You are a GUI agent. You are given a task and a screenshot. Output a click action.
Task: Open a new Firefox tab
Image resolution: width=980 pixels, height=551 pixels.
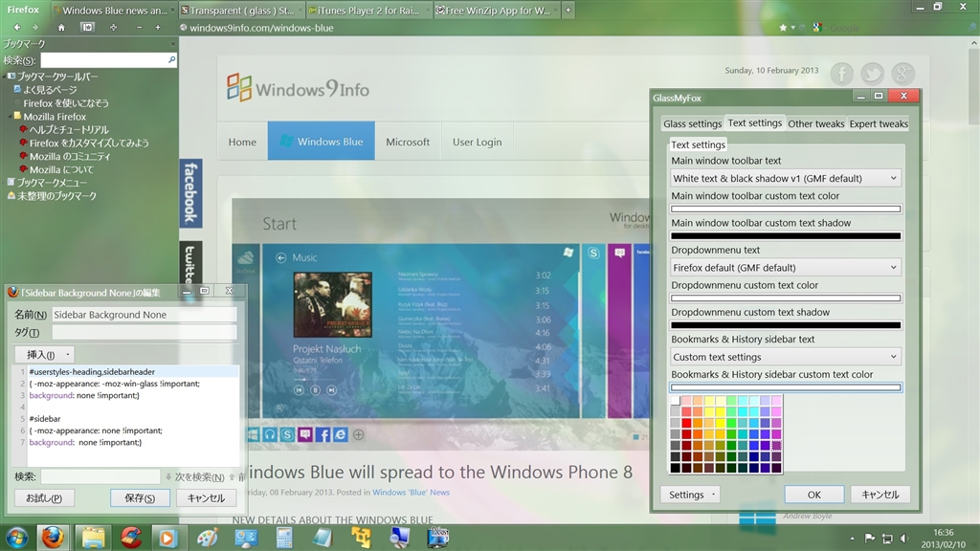[568, 10]
